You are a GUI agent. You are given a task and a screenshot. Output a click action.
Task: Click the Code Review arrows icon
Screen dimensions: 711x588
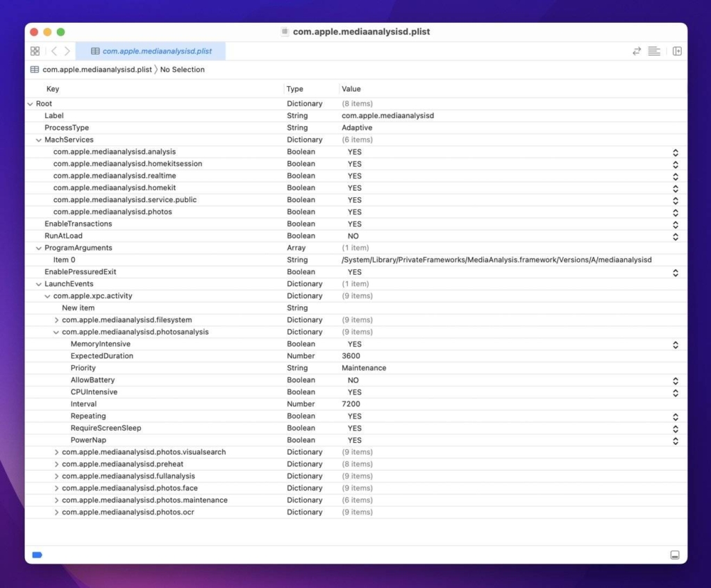point(637,51)
